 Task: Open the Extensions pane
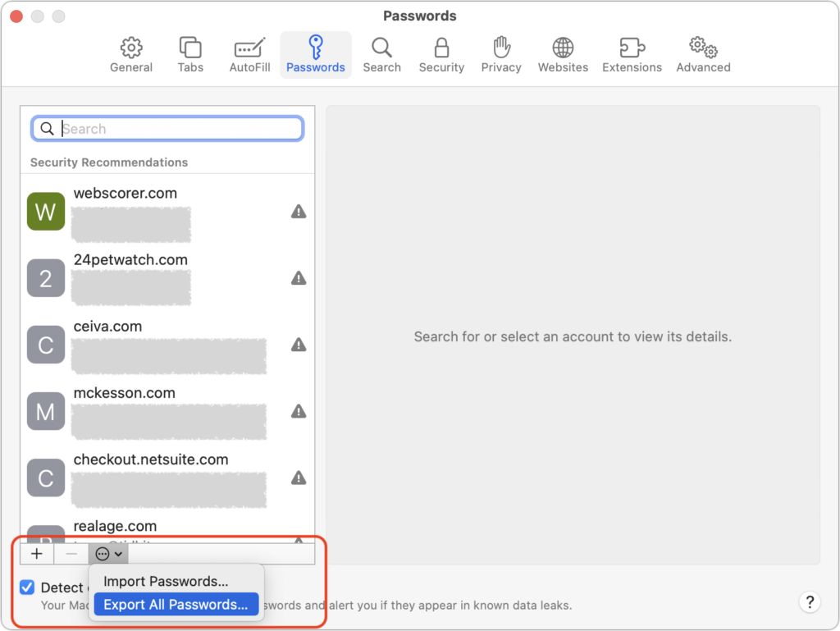[x=632, y=55]
